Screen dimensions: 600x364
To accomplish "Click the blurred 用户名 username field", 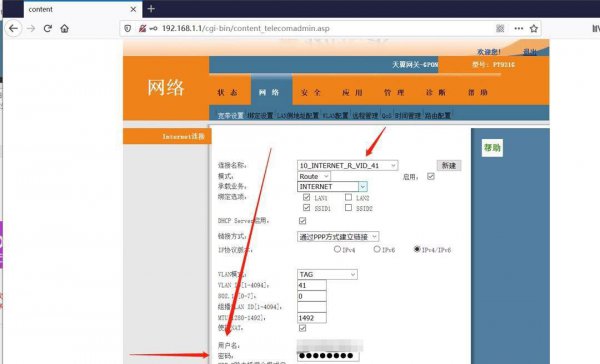I will (330, 345).
